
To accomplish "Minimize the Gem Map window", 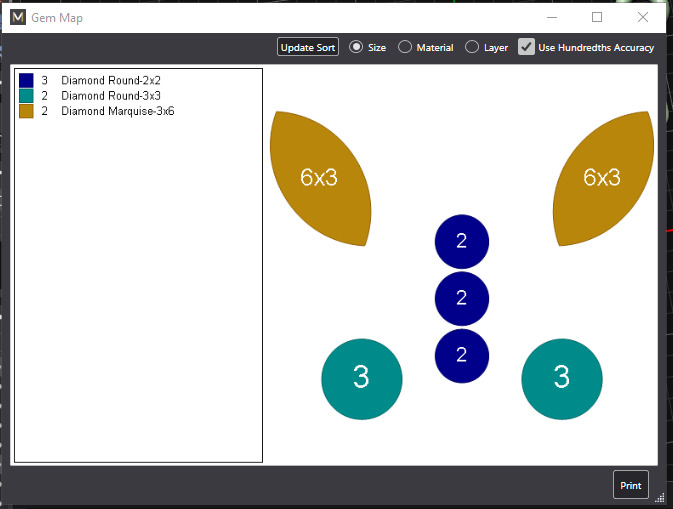I will pos(552,17).
